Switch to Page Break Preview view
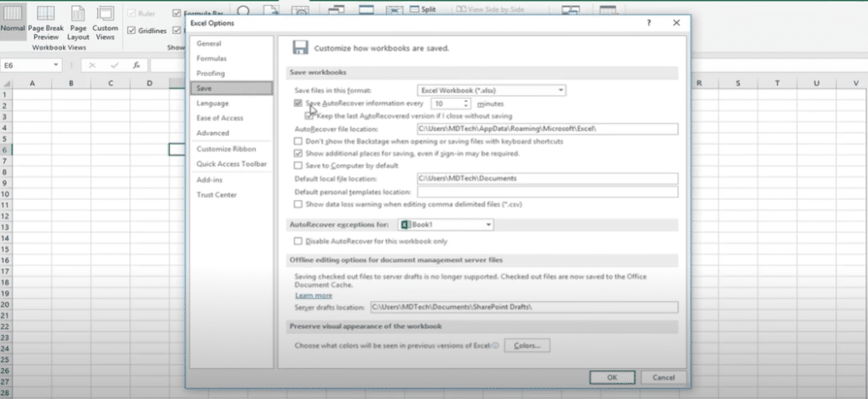 [45, 22]
